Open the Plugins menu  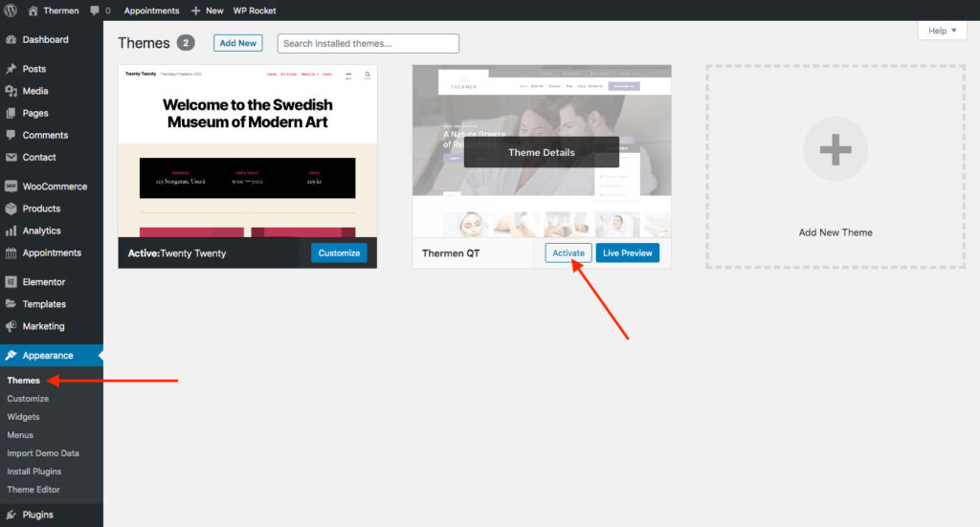(38, 515)
